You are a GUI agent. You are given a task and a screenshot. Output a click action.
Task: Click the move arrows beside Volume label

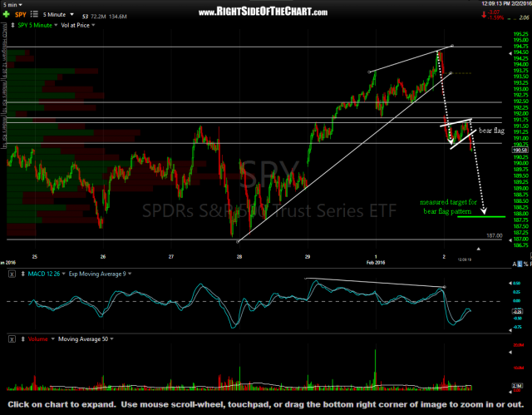[23, 339]
